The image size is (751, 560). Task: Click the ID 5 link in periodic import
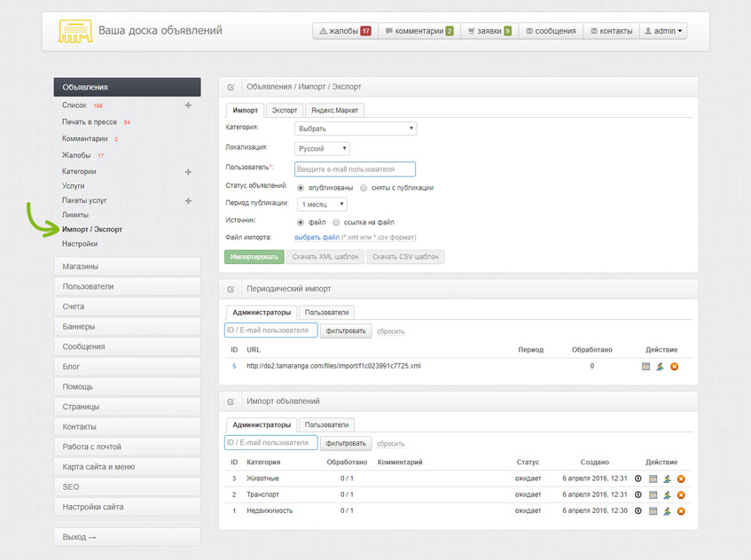pos(234,366)
